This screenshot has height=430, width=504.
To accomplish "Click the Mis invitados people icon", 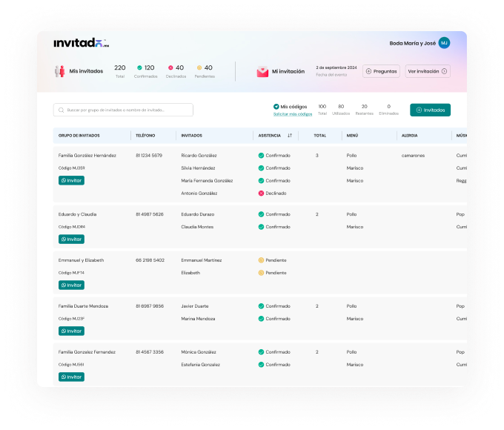I will coord(60,71).
